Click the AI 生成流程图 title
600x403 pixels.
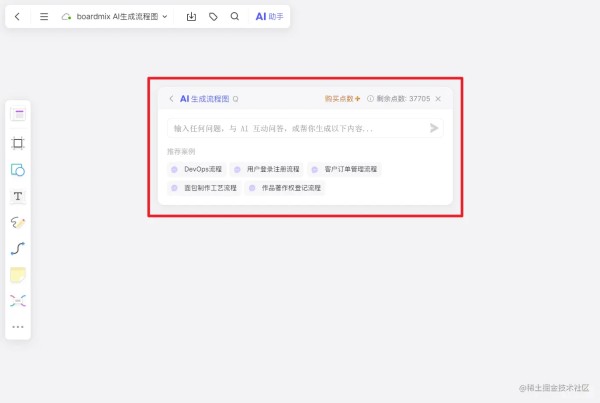[x=205, y=99]
